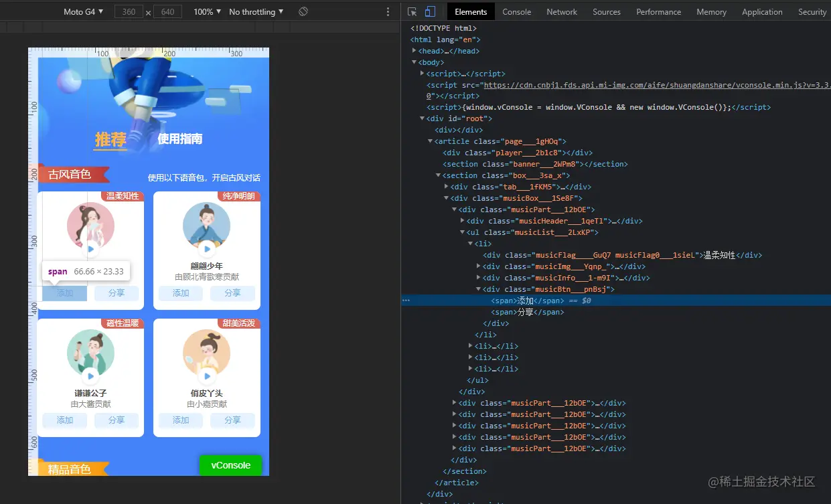This screenshot has width=831, height=504.
Task: Open the Network tab
Action: coord(562,11)
